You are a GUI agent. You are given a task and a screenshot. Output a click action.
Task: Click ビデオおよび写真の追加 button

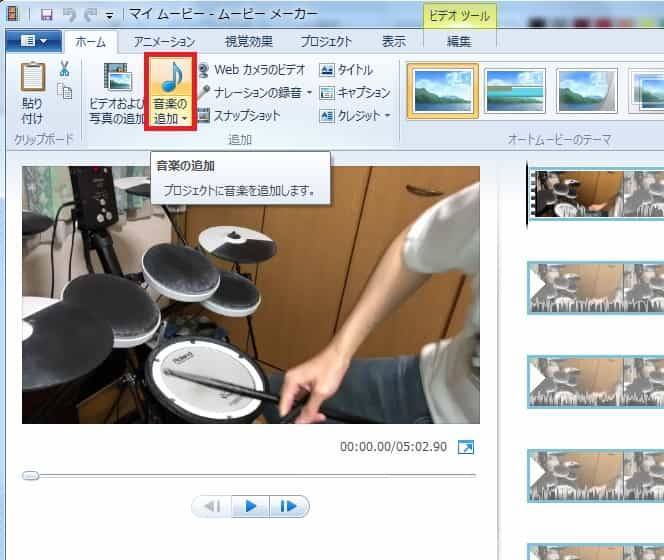point(116,93)
